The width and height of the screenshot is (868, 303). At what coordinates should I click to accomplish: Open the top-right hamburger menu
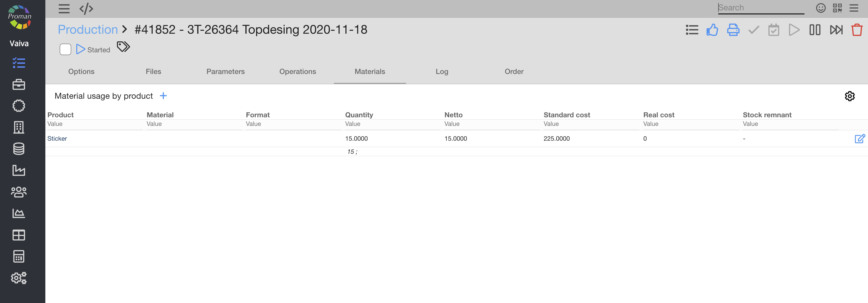(854, 8)
